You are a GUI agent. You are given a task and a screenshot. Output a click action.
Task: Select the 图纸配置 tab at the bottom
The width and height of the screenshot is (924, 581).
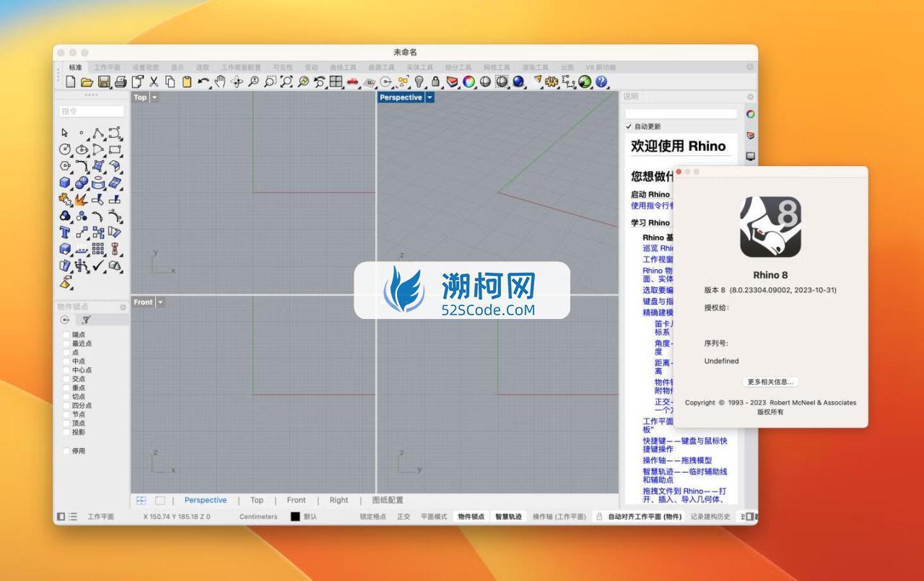coord(388,500)
